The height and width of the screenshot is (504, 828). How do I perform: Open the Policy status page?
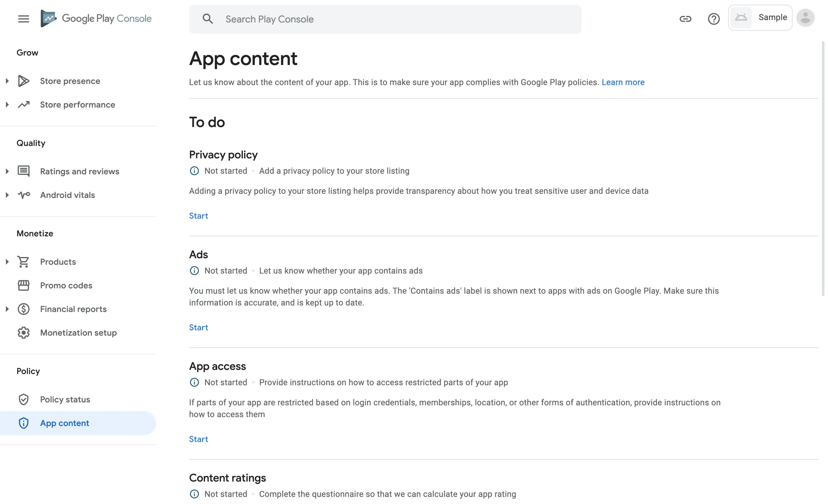tap(65, 399)
